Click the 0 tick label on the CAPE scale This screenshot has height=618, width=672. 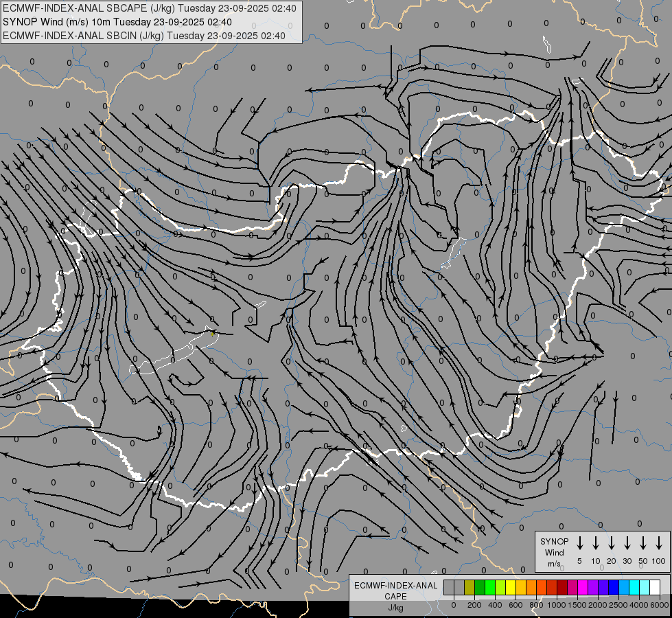454,605
